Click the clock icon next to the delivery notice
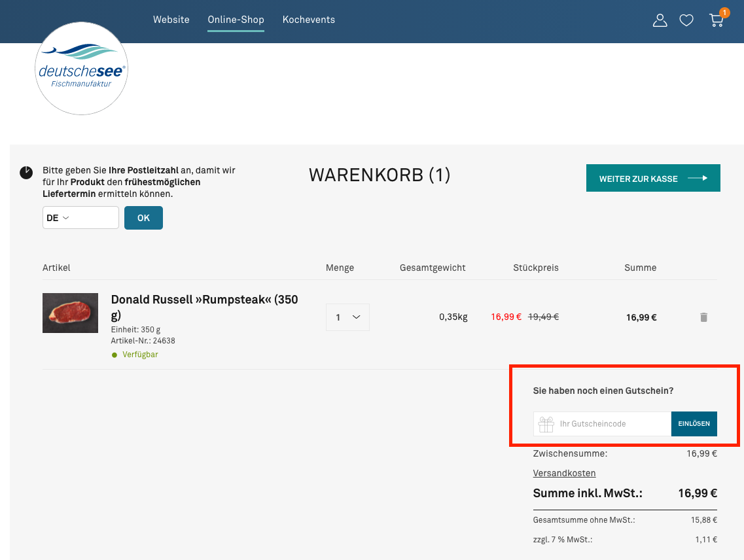This screenshot has height=560, width=744. (x=26, y=173)
